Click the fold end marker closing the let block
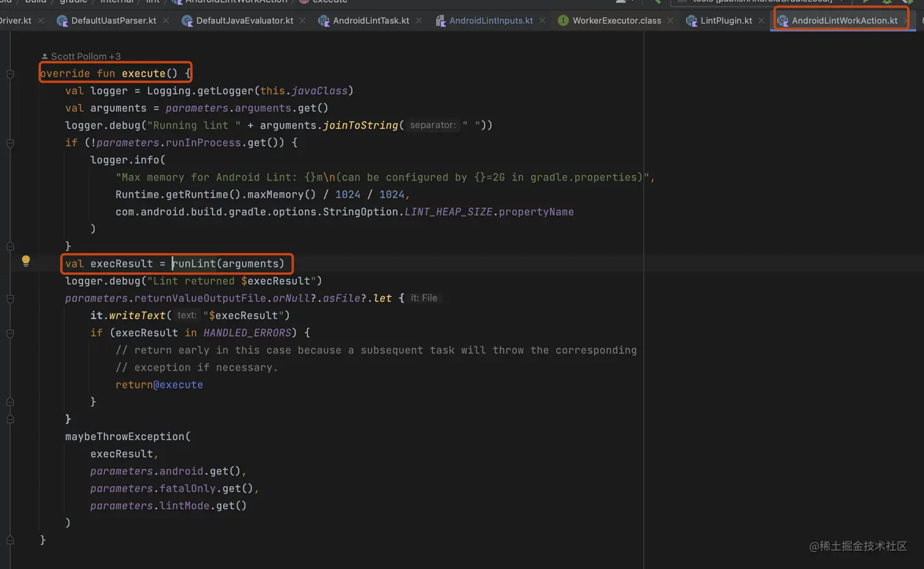This screenshot has width=924, height=569. [x=10, y=419]
